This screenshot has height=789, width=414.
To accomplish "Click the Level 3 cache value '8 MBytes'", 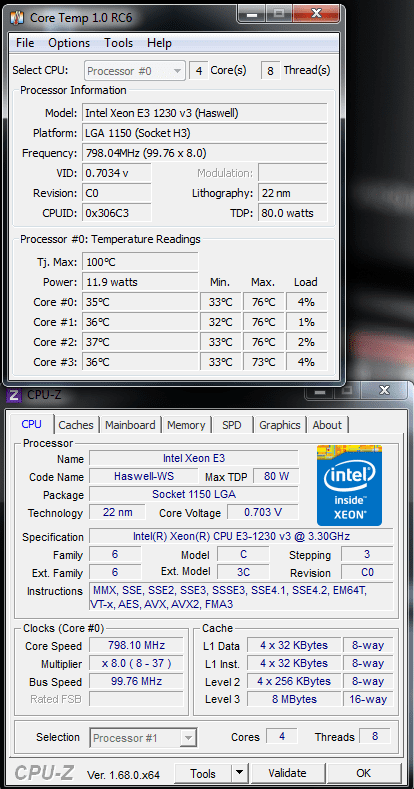I will (x=294, y=699).
